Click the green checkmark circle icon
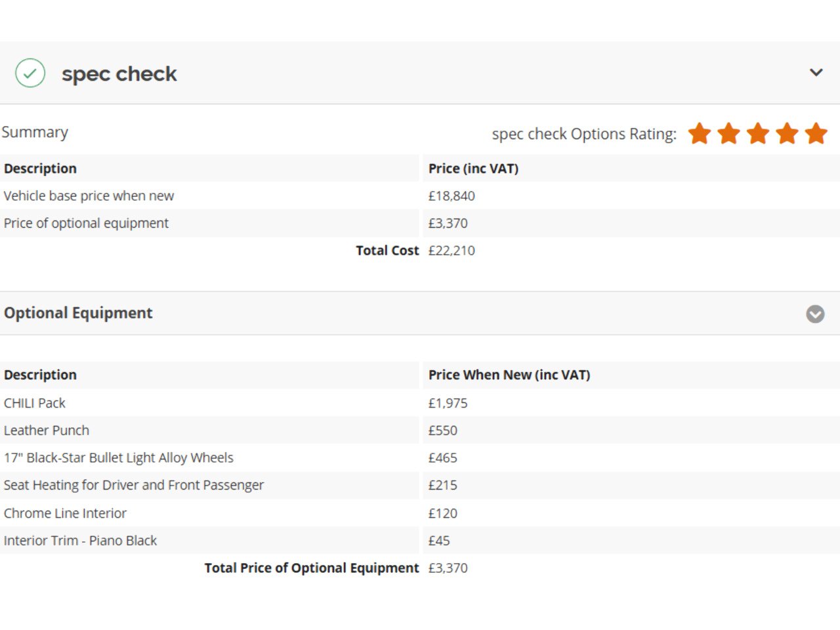This screenshot has height=630, width=840. tap(30, 73)
